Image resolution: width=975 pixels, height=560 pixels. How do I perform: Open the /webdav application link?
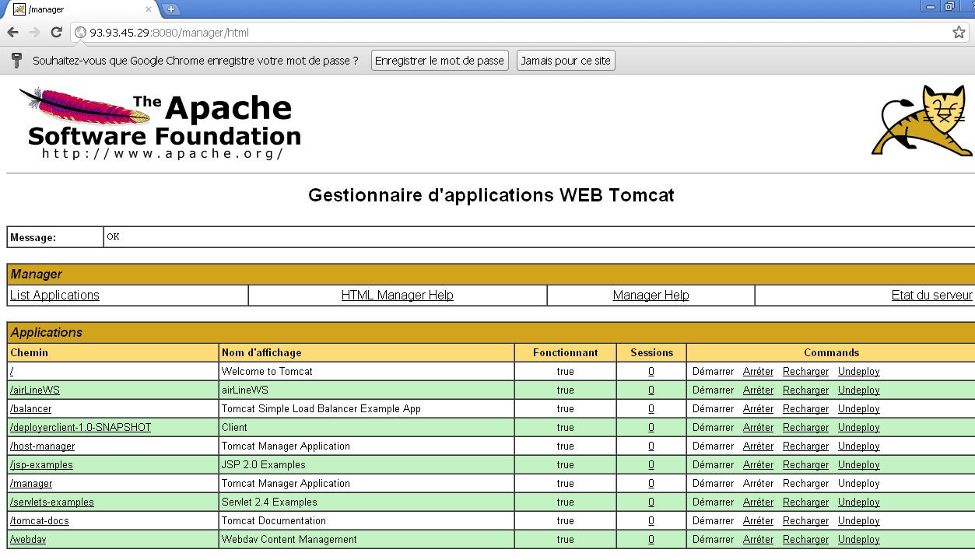coord(28,540)
